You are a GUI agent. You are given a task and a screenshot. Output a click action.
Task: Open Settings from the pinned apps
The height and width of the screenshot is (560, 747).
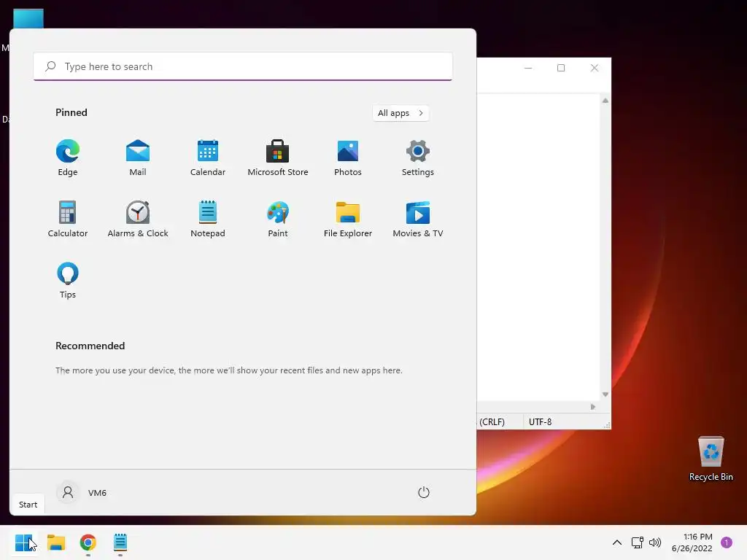coord(418,158)
